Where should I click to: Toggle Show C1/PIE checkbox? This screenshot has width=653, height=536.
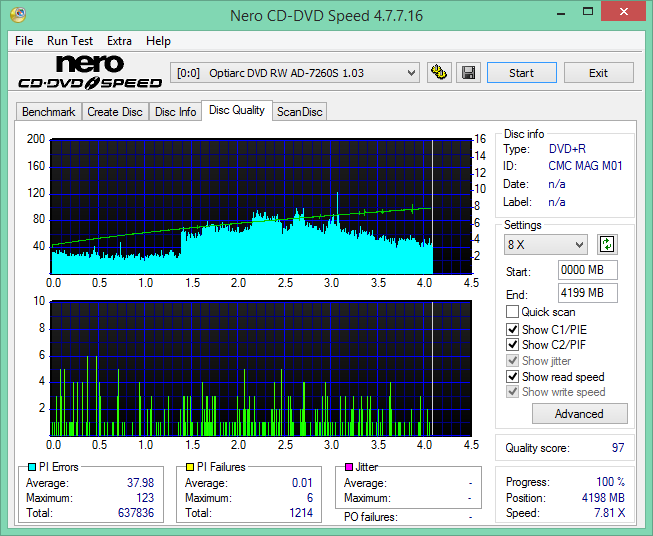point(512,329)
